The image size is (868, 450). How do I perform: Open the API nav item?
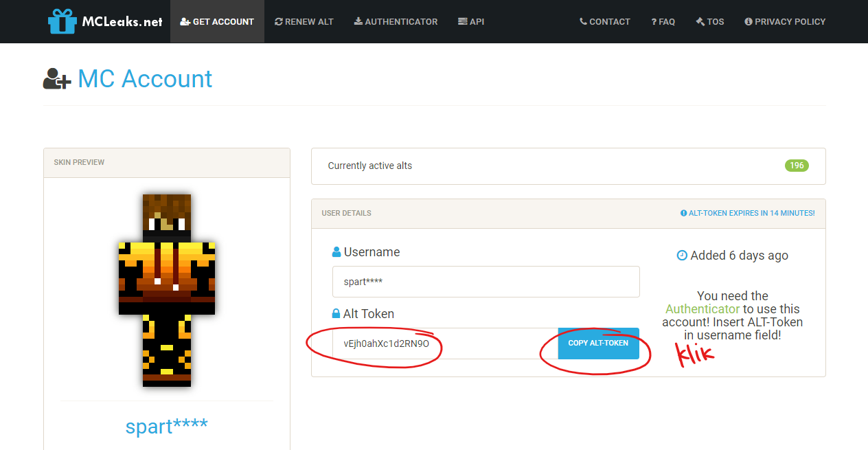click(471, 21)
